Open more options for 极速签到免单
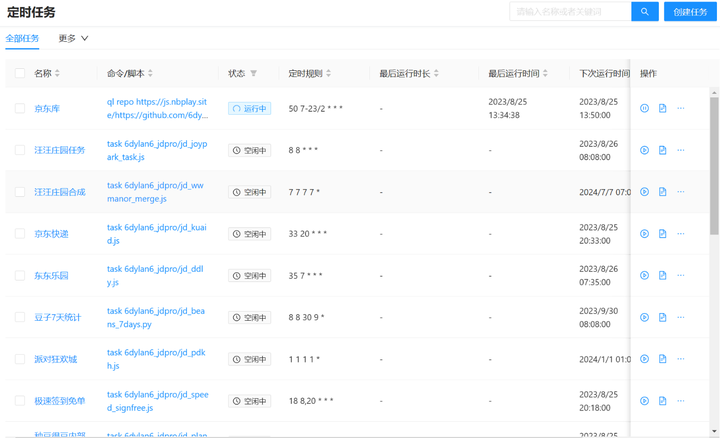Screen dimensions: 720x438 681,401
